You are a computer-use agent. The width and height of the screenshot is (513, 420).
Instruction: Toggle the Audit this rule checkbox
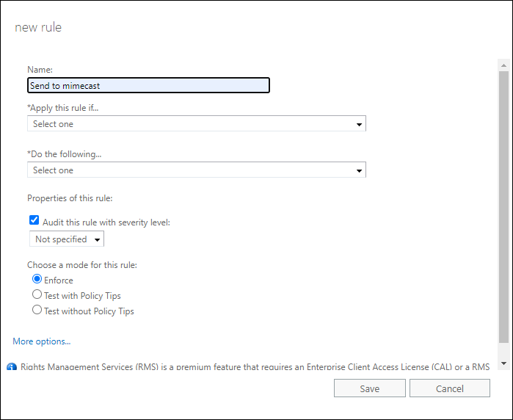pos(34,220)
